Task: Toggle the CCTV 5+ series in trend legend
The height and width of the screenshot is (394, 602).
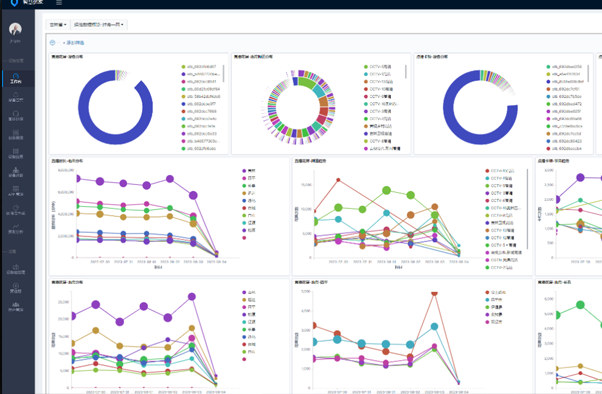Action: (503, 245)
